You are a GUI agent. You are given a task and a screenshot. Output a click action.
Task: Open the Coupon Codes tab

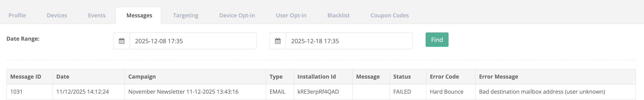click(389, 15)
